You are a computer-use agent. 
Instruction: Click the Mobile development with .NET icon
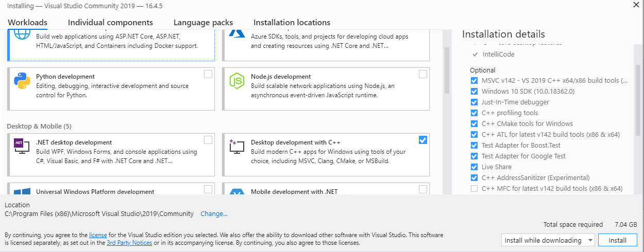pos(237,191)
